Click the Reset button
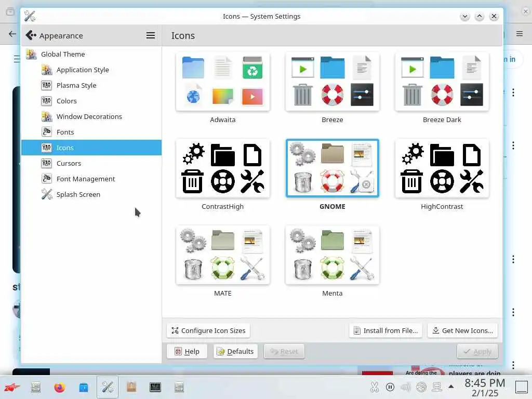Viewport: 532px width, 399px height. [284, 352]
